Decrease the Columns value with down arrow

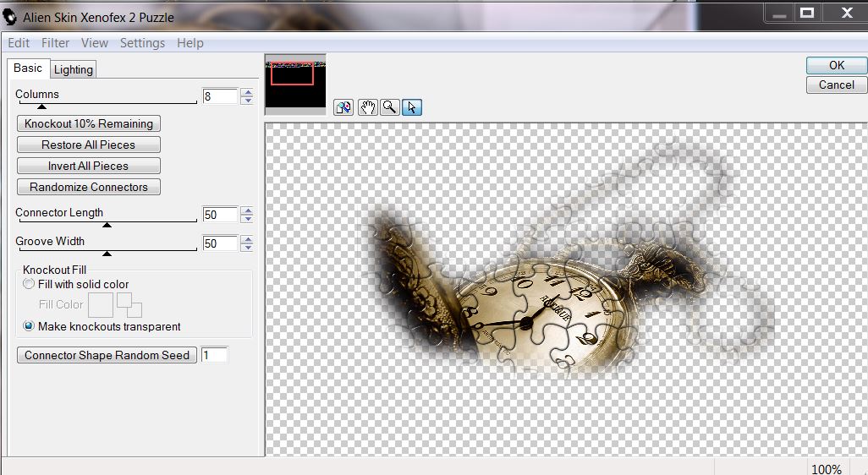click(x=247, y=100)
